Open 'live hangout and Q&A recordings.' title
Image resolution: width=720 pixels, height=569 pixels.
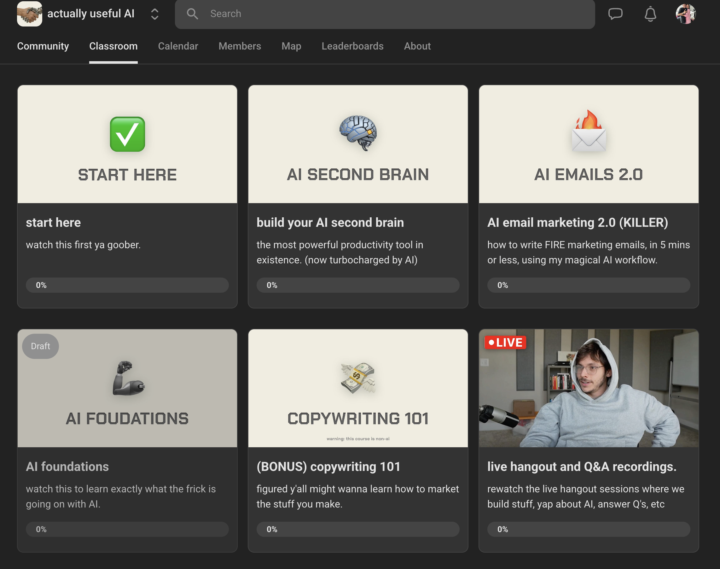tap(582, 467)
